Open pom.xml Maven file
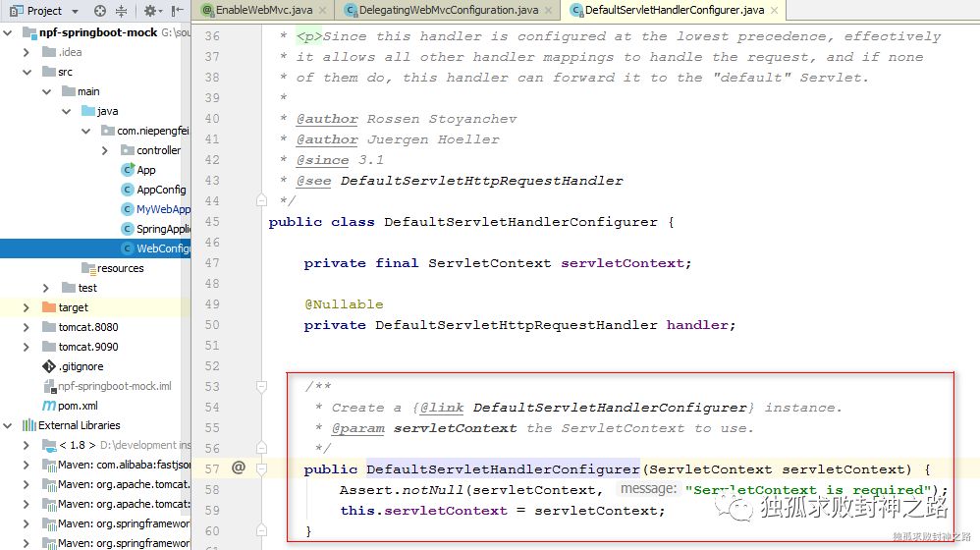 point(78,406)
